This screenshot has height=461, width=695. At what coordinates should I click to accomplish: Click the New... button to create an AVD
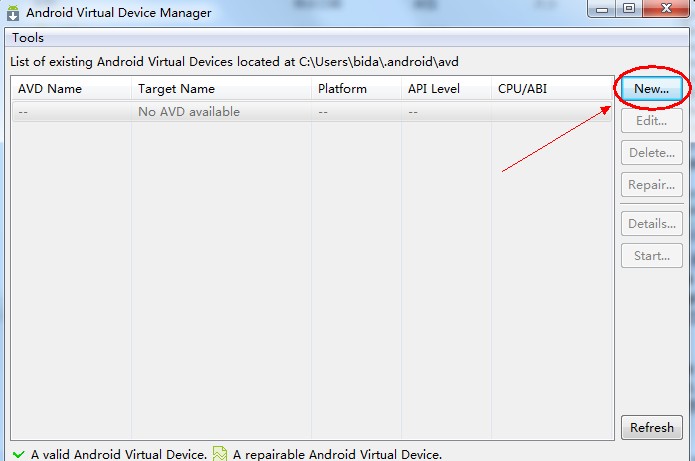652,89
